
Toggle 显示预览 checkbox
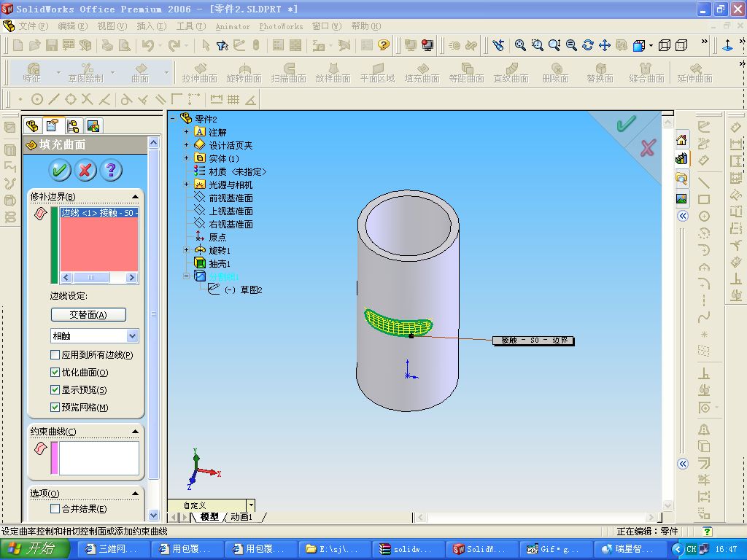pyautogui.click(x=55, y=390)
